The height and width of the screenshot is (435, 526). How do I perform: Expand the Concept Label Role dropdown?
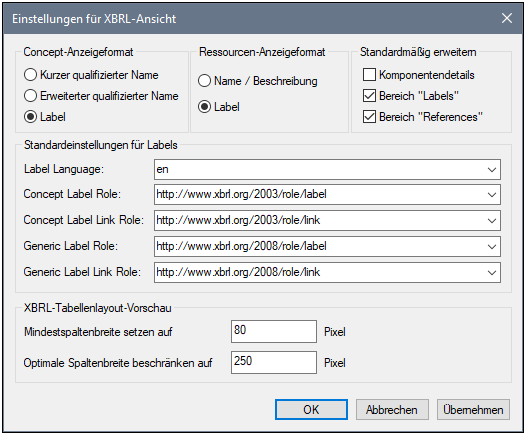pos(492,195)
